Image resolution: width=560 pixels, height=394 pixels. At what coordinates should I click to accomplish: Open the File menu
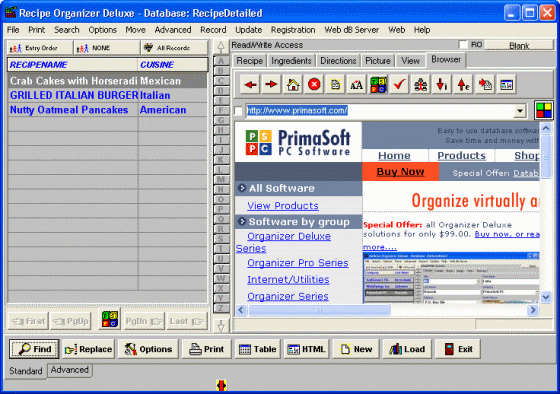[x=13, y=30]
